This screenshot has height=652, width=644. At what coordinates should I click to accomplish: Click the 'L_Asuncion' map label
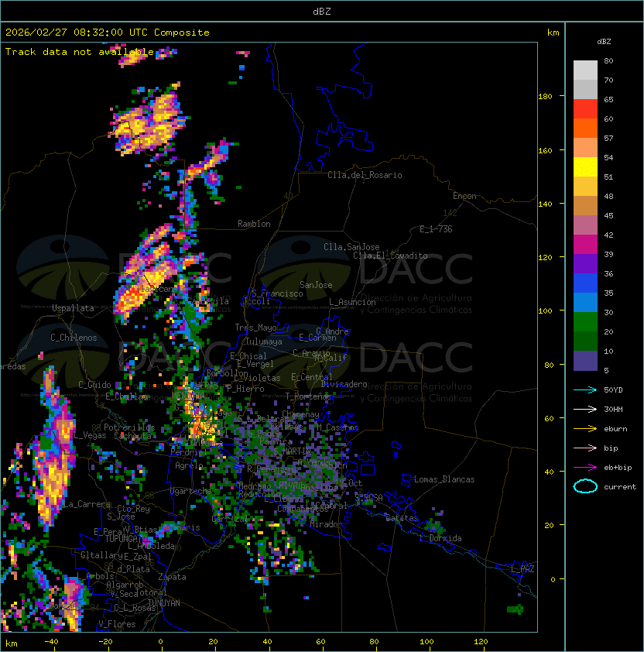click(352, 302)
